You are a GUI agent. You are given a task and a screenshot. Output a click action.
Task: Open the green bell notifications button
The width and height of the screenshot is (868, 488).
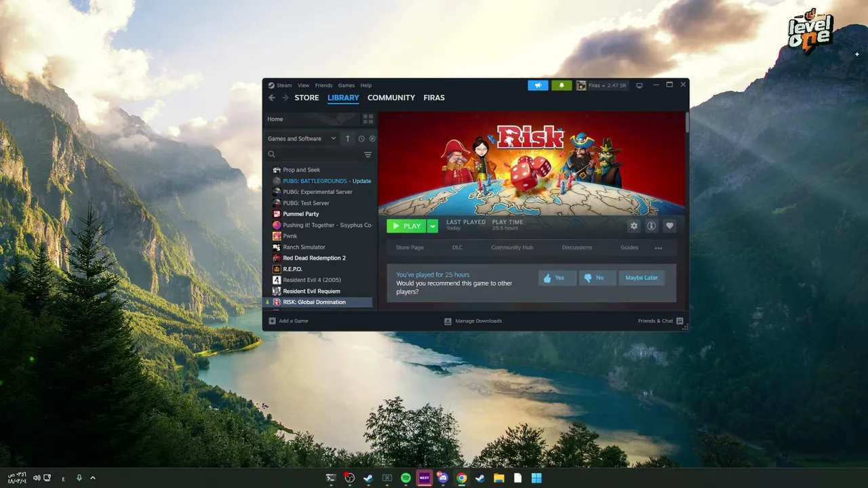coord(561,85)
